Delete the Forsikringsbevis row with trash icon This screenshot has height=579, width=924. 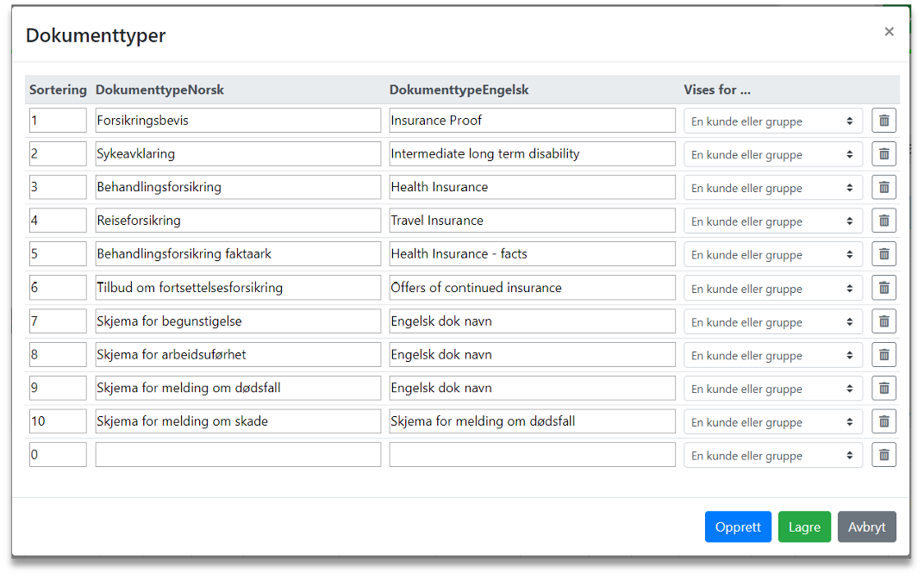point(883,121)
